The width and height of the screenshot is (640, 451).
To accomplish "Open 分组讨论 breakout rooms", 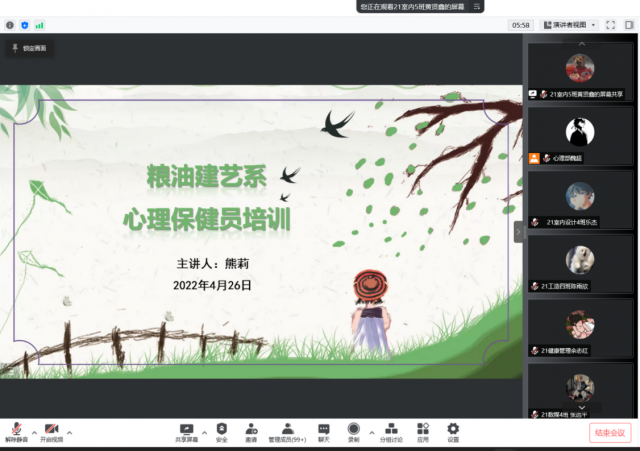I will click(x=392, y=431).
